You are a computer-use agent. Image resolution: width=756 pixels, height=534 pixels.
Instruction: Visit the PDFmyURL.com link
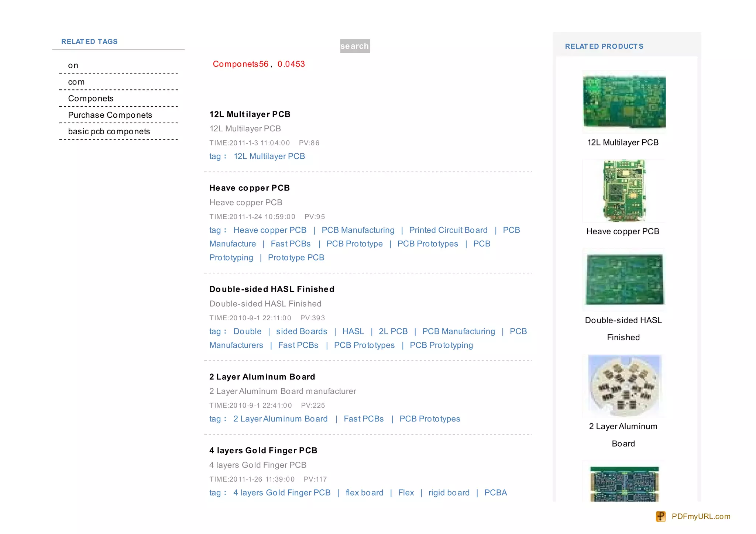(x=701, y=516)
